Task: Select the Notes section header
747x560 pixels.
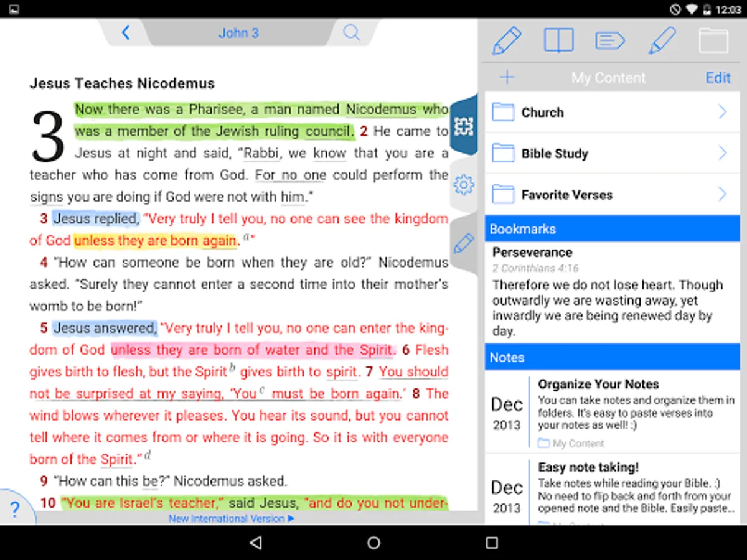Action: tap(612, 357)
